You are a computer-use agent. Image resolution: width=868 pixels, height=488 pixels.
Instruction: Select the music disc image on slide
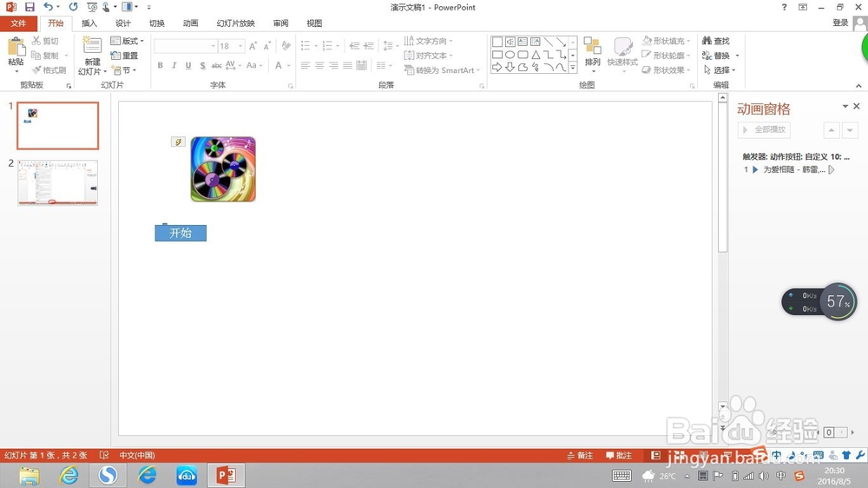pyautogui.click(x=223, y=169)
